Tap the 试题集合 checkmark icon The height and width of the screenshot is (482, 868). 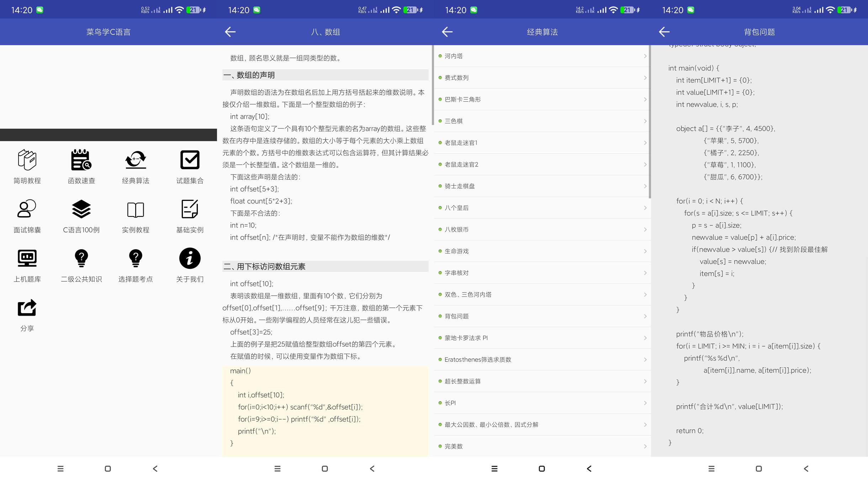[x=190, y=160]
